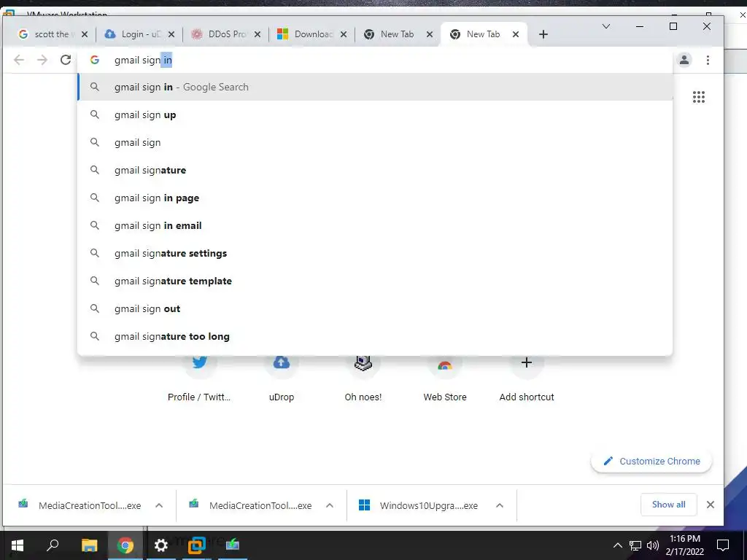
Task: Click the address bar text 'gmail sign in'
Action: 143,60
